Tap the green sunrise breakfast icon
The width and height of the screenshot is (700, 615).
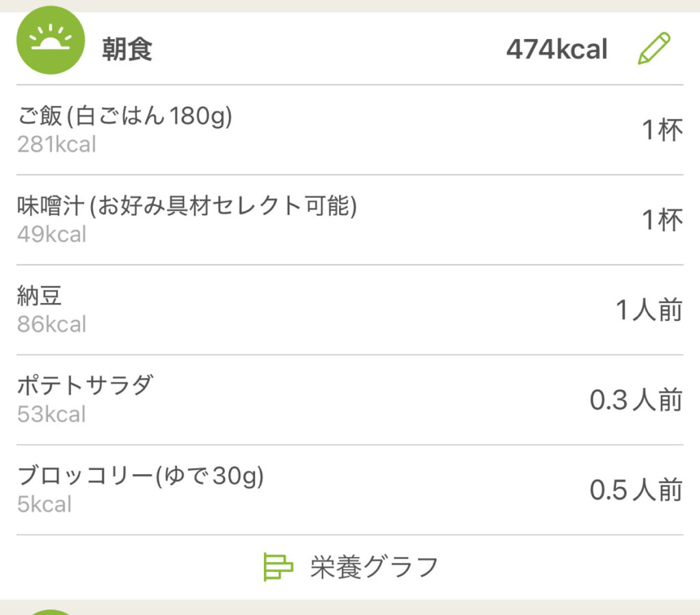point(50,40)
